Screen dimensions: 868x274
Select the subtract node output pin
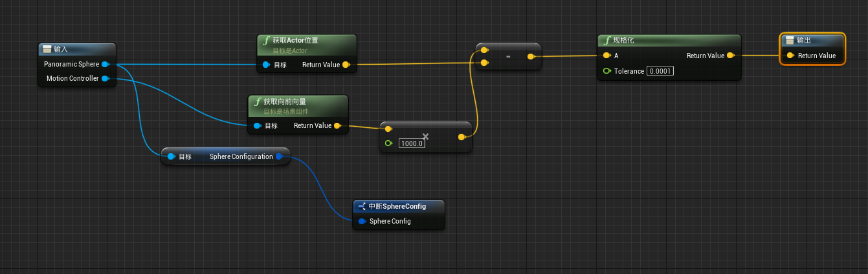click(531, 57)
